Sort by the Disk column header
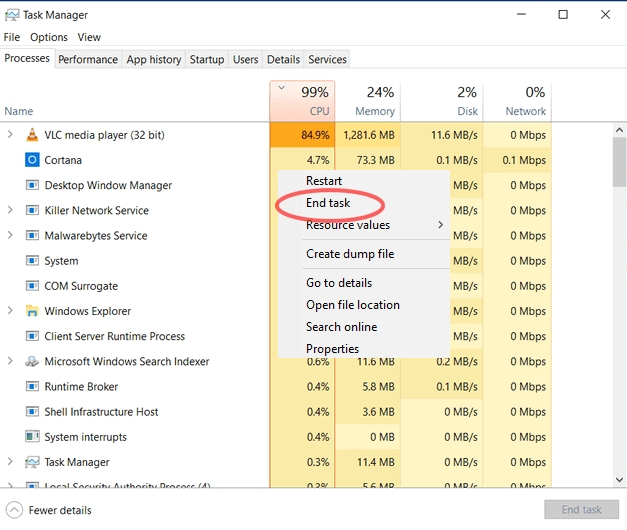This screenshot has height=530, width=627. tap(442, 101)
